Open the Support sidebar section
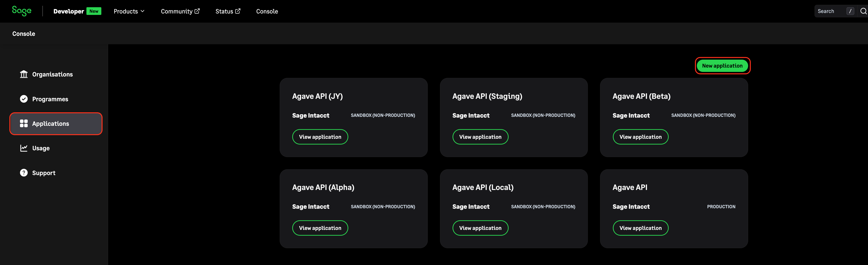The width and height of the screenshot is (868, 265). (x=56, y=173)
